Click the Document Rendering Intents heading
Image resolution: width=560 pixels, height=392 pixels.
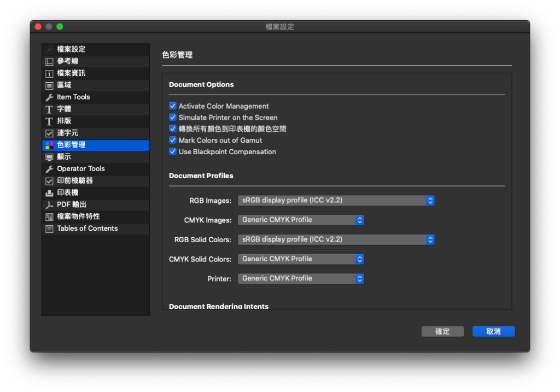[219, 306]
